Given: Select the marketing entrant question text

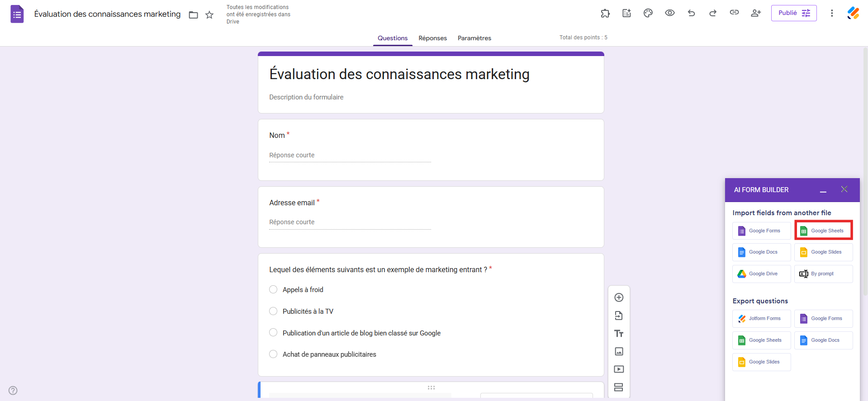Looking at the screenshot, I should (378, 269).
